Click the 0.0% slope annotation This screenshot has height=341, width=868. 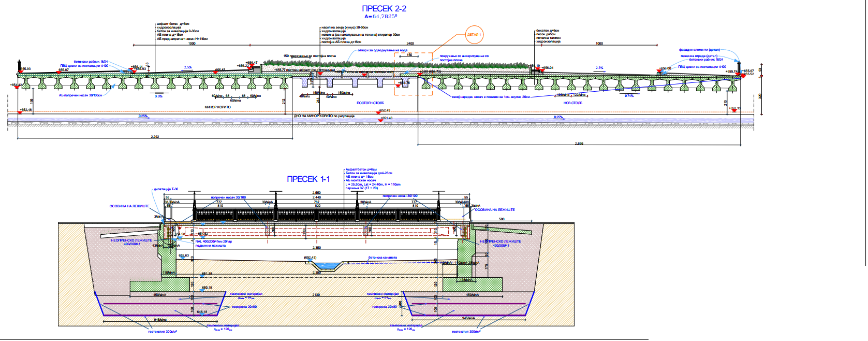point(158,96)
